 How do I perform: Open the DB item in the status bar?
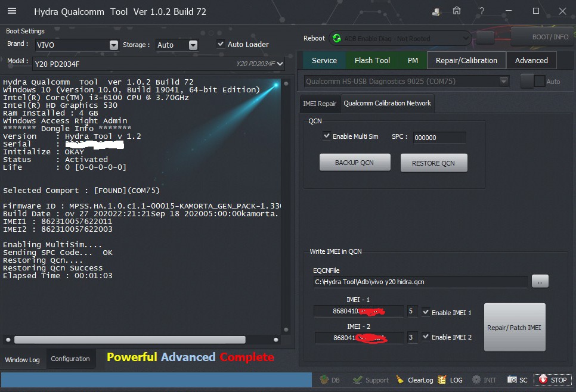pos(330,380)
